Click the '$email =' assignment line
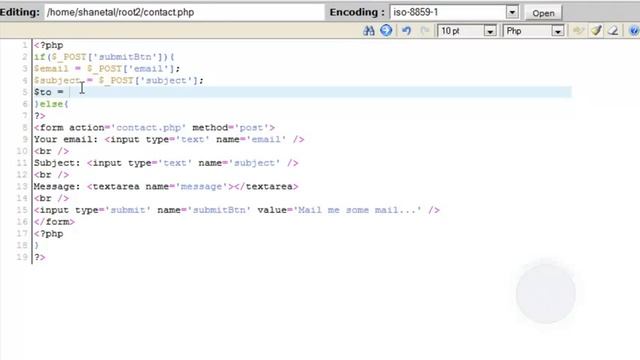 [107, 69]
